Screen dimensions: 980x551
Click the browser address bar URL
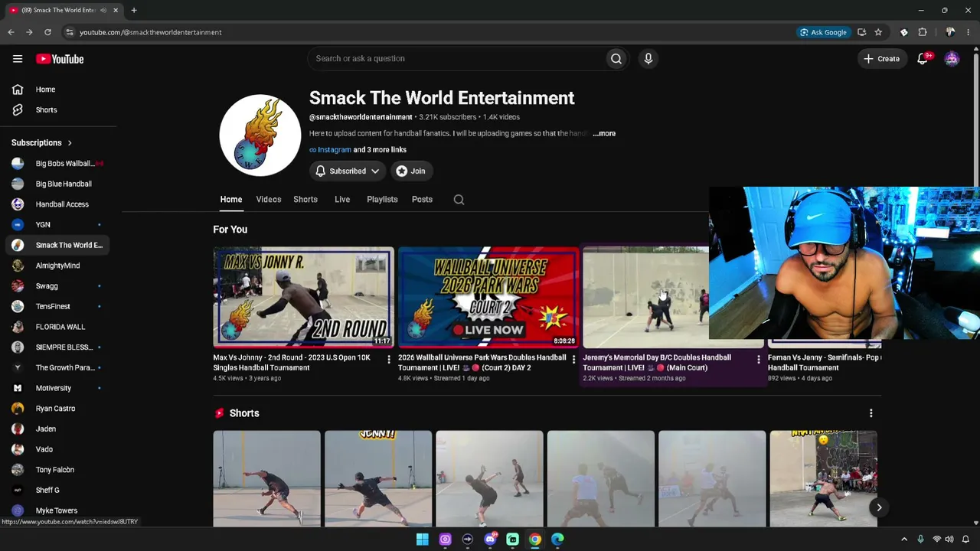(151, 32)
